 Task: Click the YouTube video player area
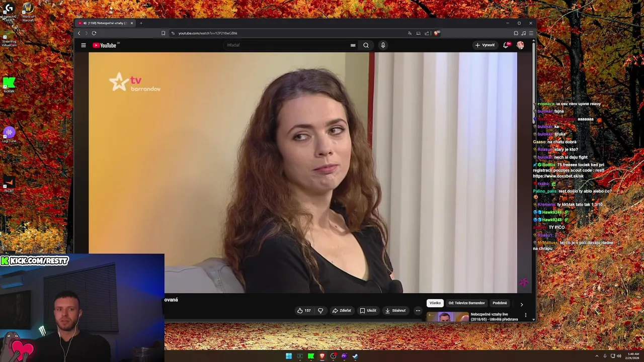302,172
